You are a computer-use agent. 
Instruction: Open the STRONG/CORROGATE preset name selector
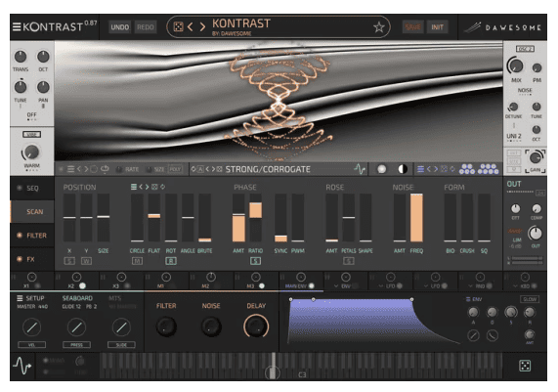pos(268,169)
